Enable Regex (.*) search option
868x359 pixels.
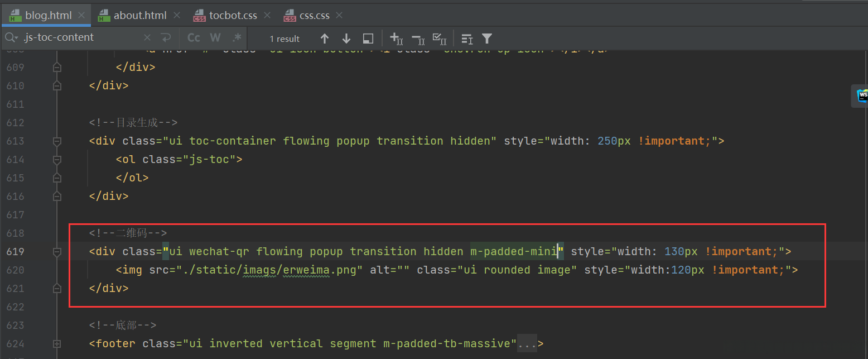click(237, 38)
